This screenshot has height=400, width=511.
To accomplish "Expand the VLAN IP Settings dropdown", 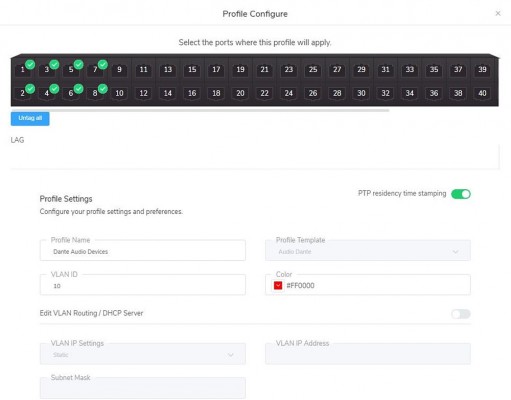I will (x=143, y=354).
